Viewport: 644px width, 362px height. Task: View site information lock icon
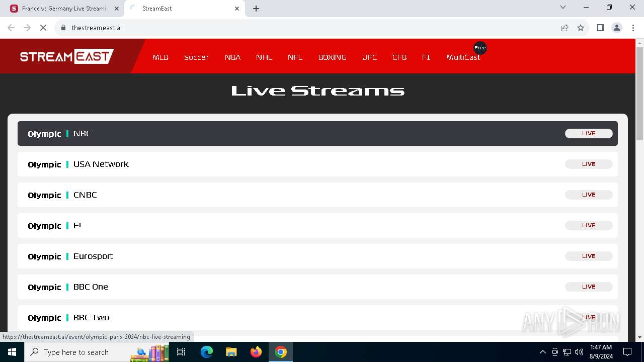63,28
